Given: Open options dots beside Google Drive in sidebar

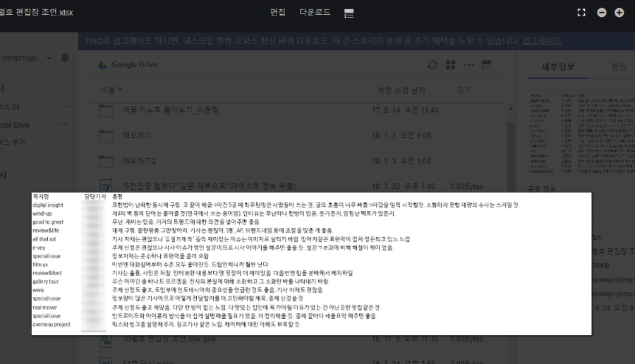Looking at the screenshot, I should (x=64, y=125).
